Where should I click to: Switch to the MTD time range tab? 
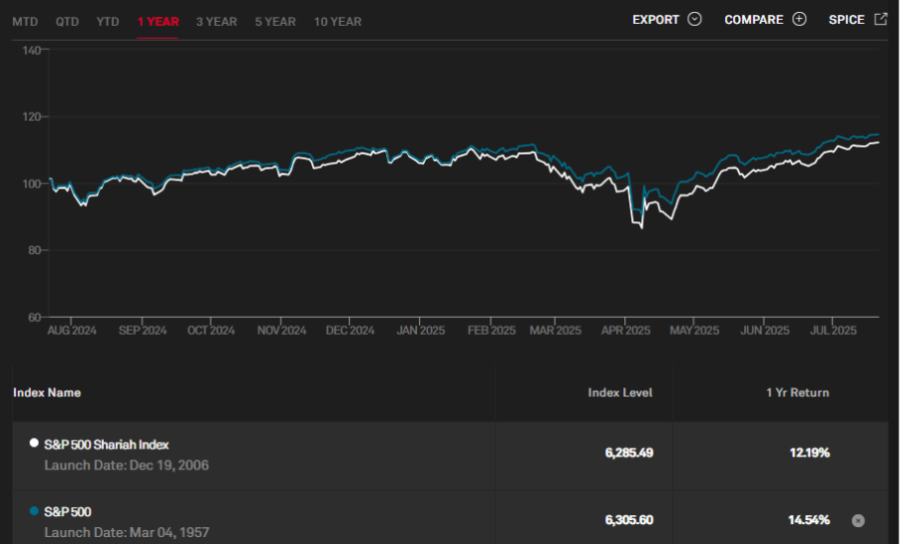(25, 22)
